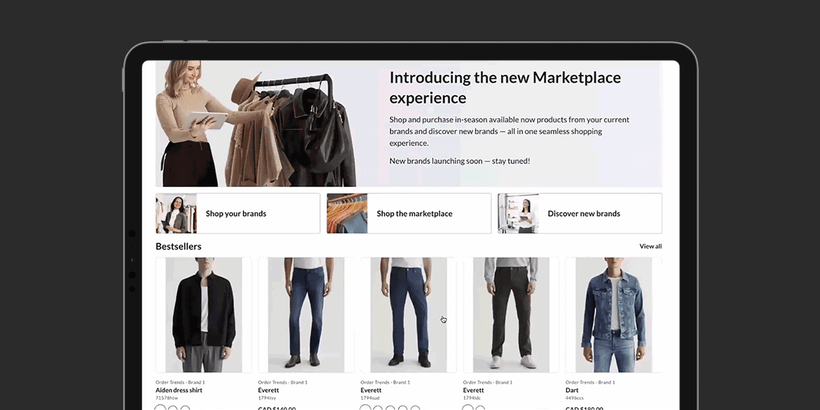The image size is (820, 410).
Task: Click the Dart product title
Action: coord(572,390)
